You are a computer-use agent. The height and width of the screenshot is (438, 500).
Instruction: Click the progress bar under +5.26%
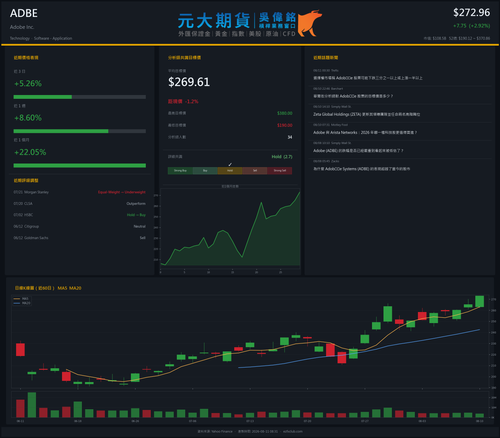pyautogui.click(x=80, y=97)
